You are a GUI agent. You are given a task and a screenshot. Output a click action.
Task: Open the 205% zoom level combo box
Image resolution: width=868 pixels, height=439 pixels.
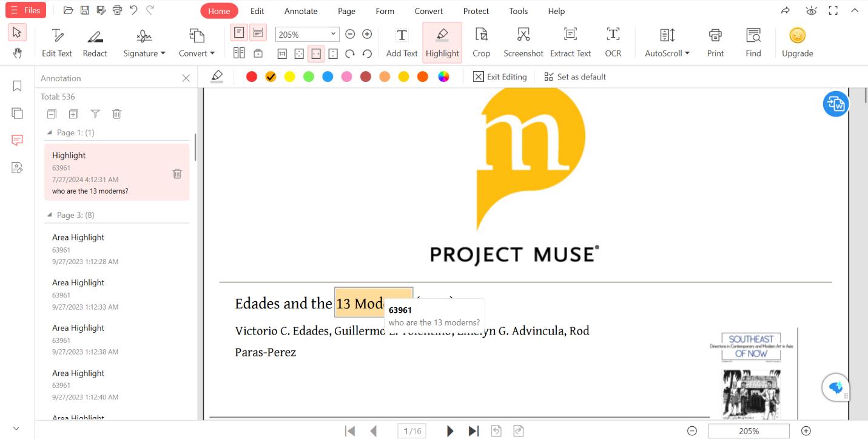click(307, 35)
